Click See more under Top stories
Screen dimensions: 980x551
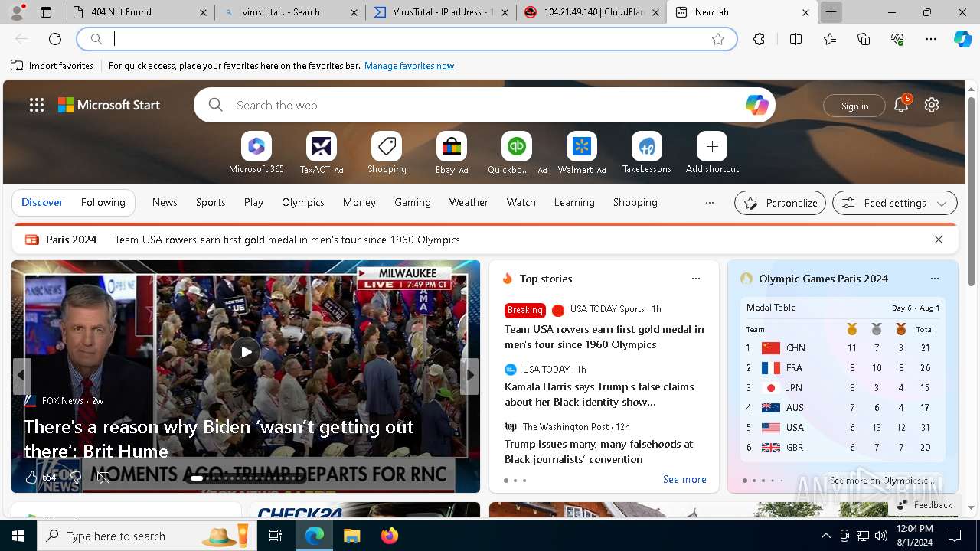684,479
